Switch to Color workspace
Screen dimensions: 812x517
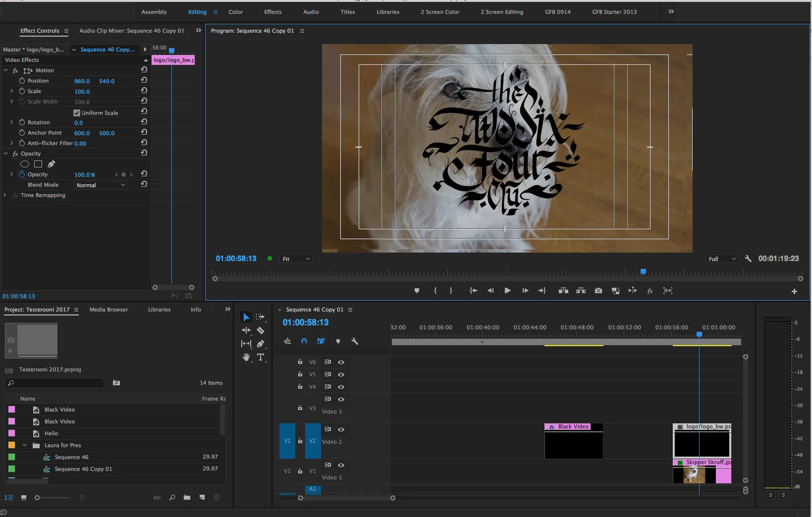pyautogui.click(x=235, y=12)
